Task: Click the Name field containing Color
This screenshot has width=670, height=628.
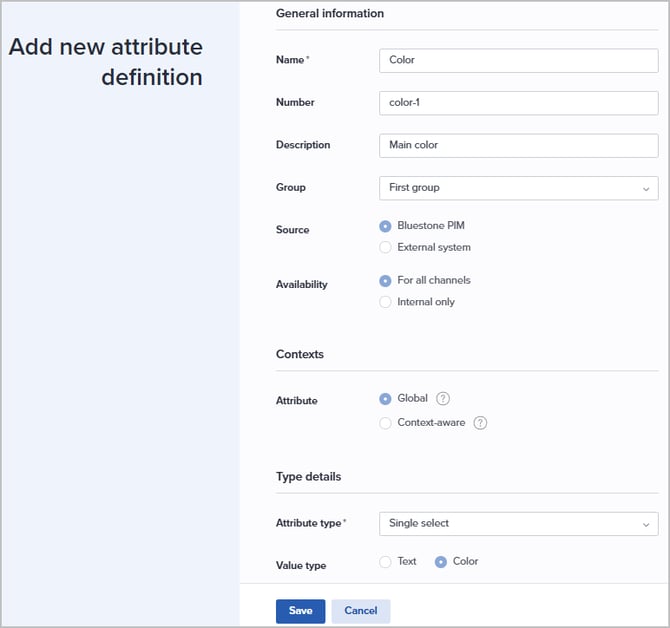Action: coord(518,60)
